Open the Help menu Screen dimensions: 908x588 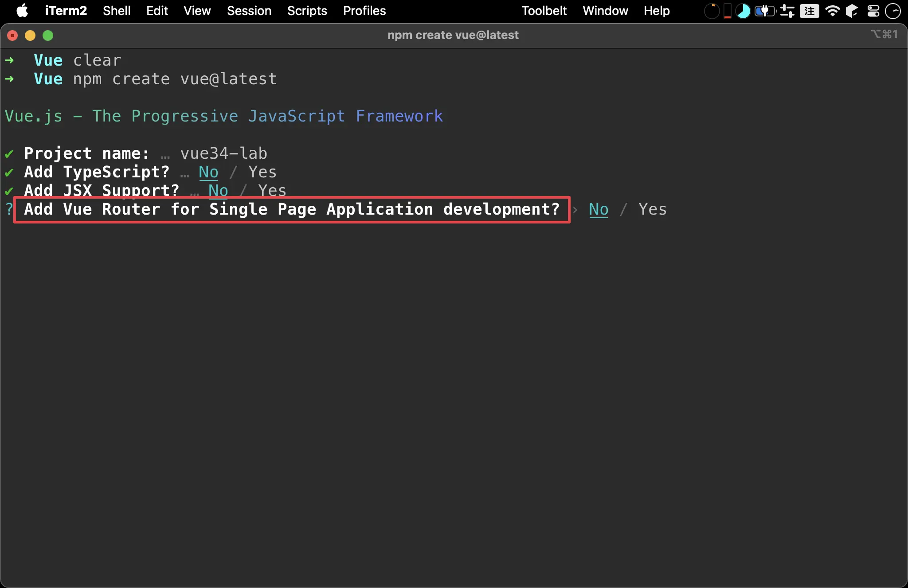pos(657,11)
